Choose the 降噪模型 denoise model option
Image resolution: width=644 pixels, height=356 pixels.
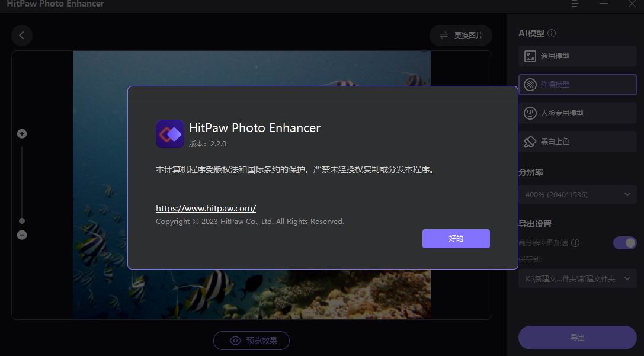[578, 85]
